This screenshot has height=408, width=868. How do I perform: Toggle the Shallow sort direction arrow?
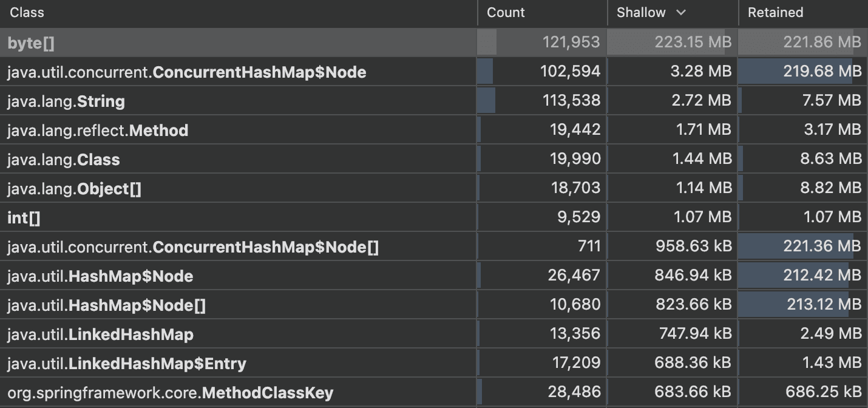[x=681, y=13]
